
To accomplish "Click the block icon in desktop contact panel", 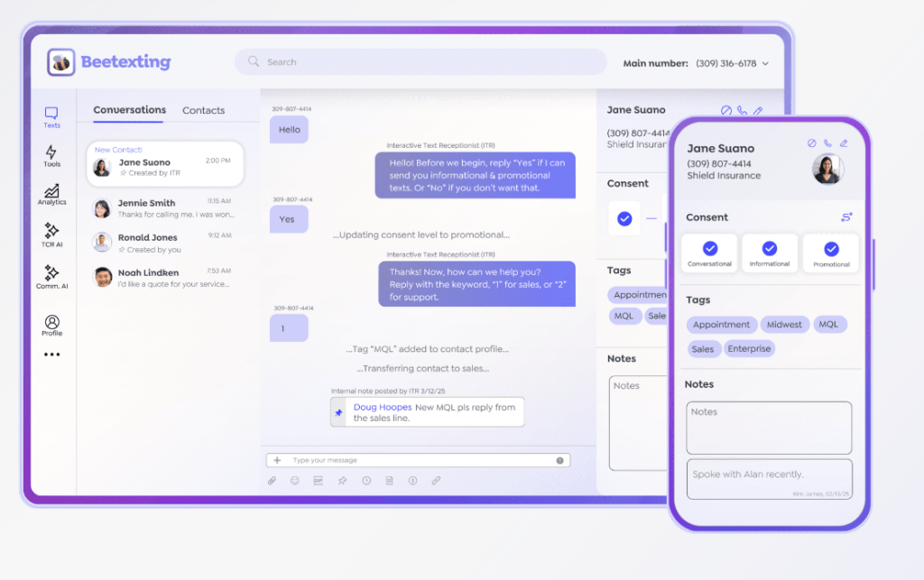I will coord(726,110).
